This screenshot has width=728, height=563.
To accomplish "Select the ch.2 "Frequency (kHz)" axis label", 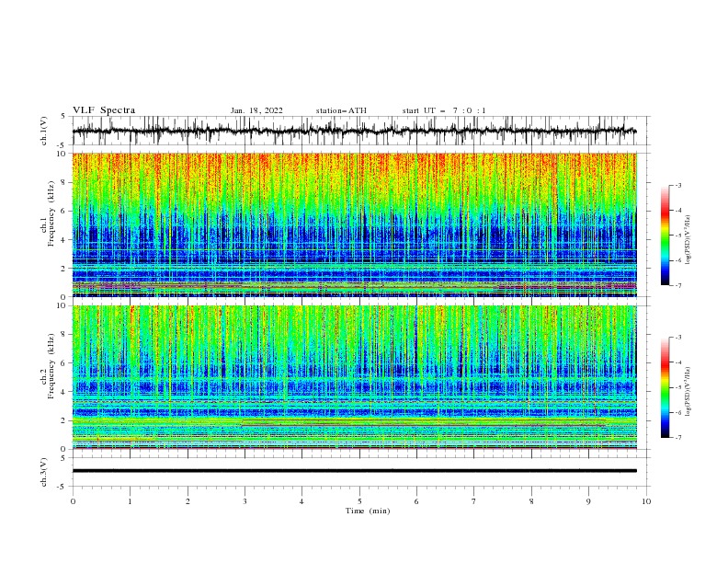I will tap(51, 366).
